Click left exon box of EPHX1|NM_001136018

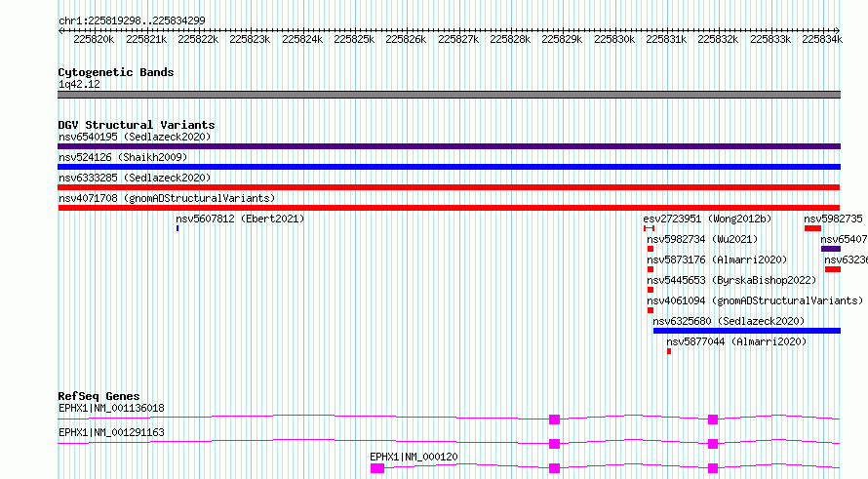click(x=554, y=419)
